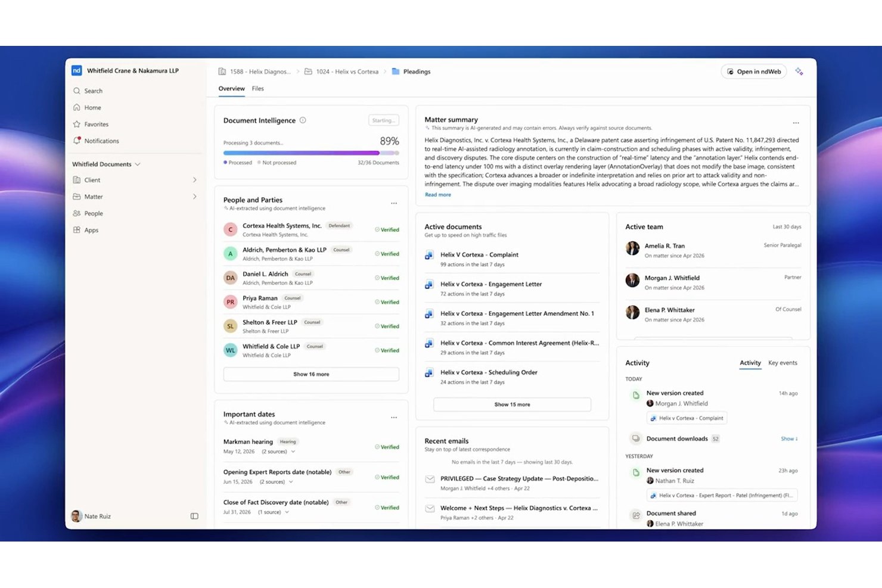Open Important dates more options
The height and width of the screenshot is (588, 882).
394,418
